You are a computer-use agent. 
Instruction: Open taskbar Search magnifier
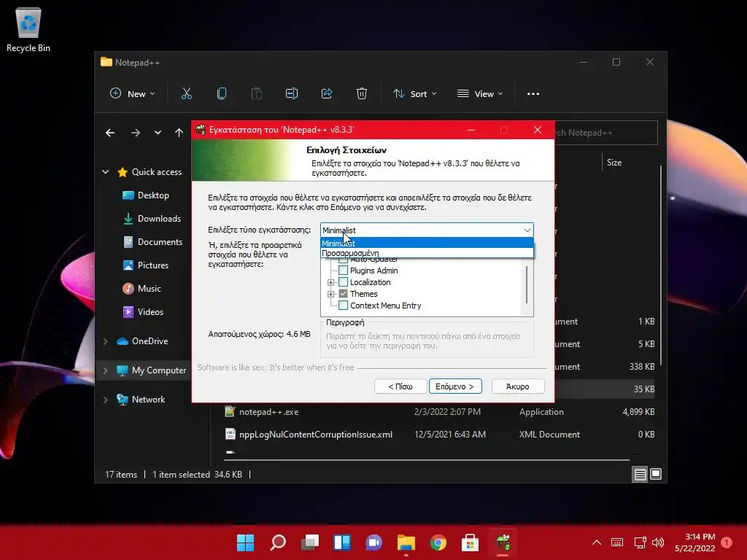[278, 542]
